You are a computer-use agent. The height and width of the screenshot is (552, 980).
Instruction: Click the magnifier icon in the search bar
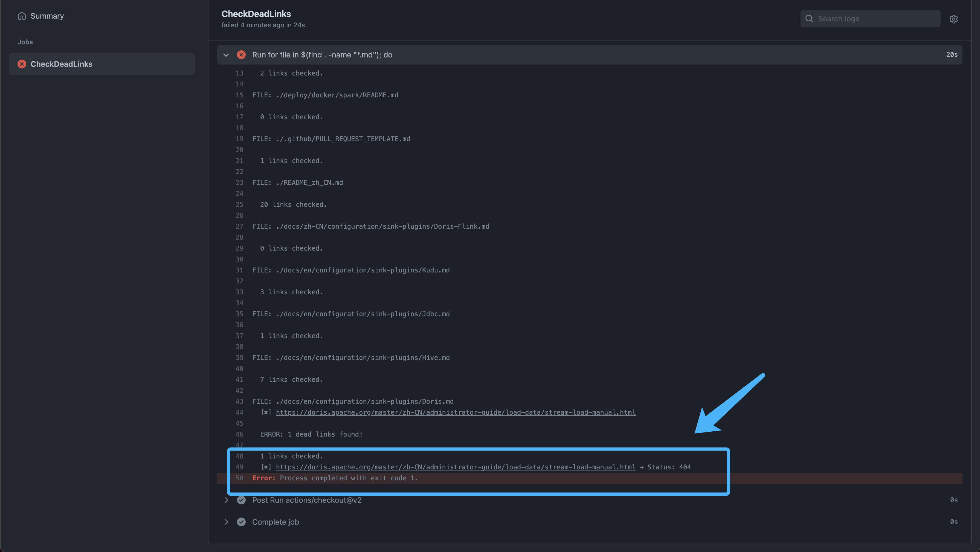click(810, 18)
